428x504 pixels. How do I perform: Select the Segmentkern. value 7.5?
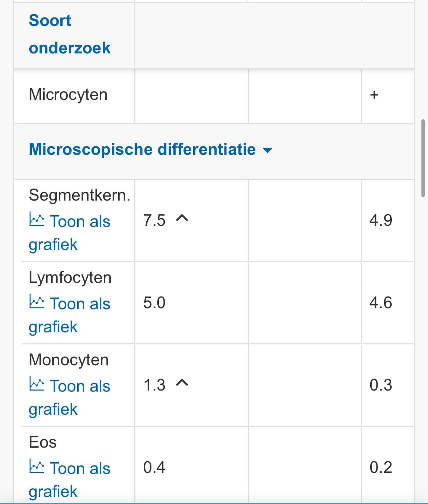(x=154, y=221)
